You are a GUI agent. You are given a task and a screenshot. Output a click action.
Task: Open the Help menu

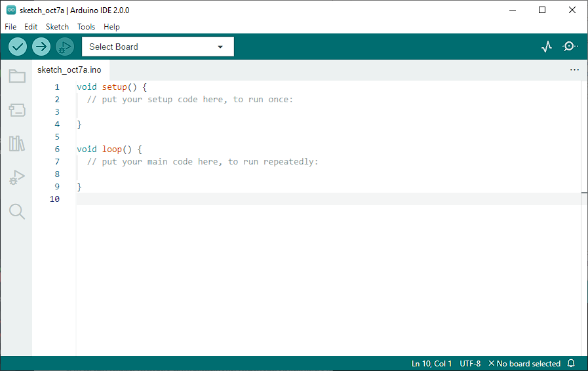111,27
